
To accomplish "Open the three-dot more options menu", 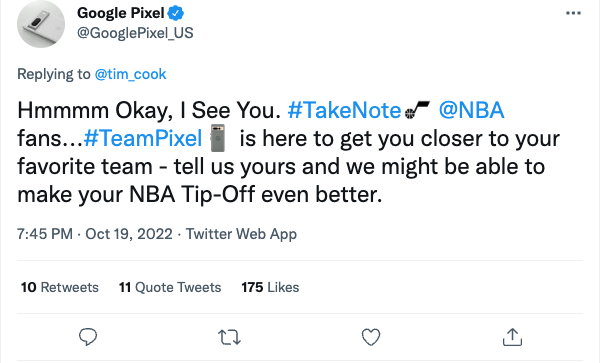I will click(573, 13).
